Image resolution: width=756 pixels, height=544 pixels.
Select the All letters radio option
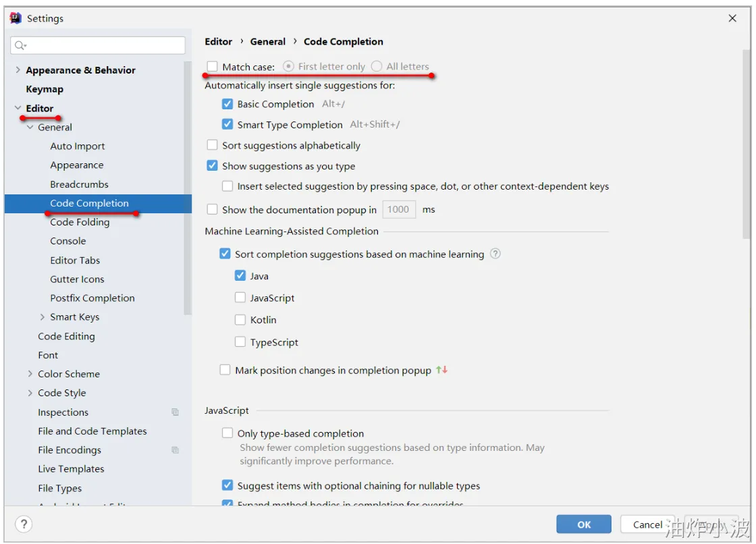(377, 66)
